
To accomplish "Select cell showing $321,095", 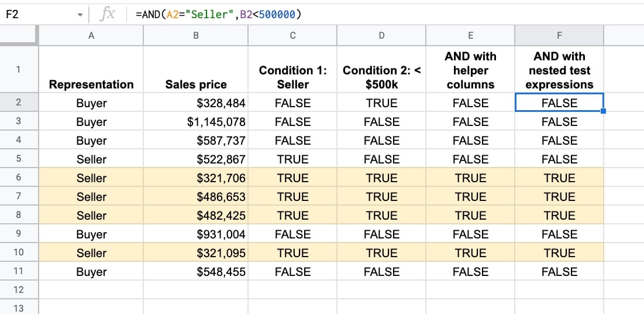I will [196, 252].
